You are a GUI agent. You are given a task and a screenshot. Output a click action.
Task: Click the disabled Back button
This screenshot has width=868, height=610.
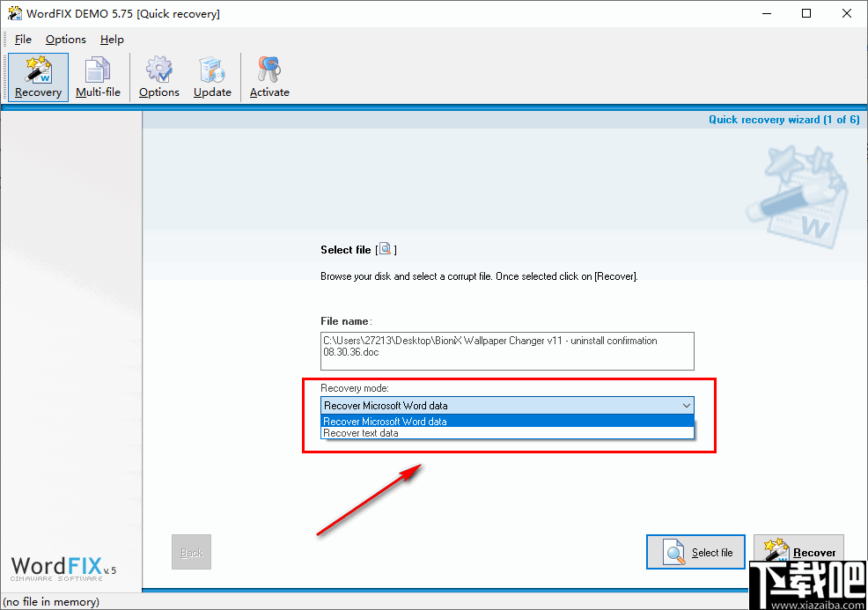click(x=191, y=552)
